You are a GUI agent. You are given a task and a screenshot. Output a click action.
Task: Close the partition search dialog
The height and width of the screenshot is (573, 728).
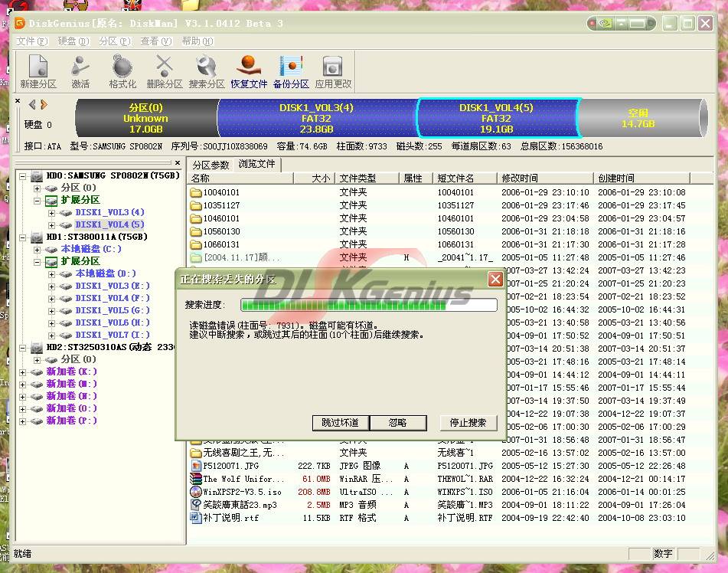click(x=495, y=280)
